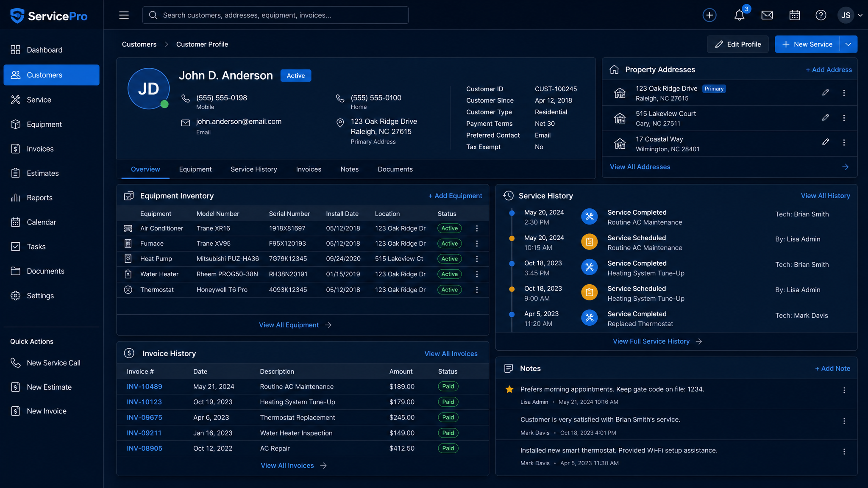Click the mobile phone icon
This screenshot has height=488, width=868.
(x=185, y=98)
